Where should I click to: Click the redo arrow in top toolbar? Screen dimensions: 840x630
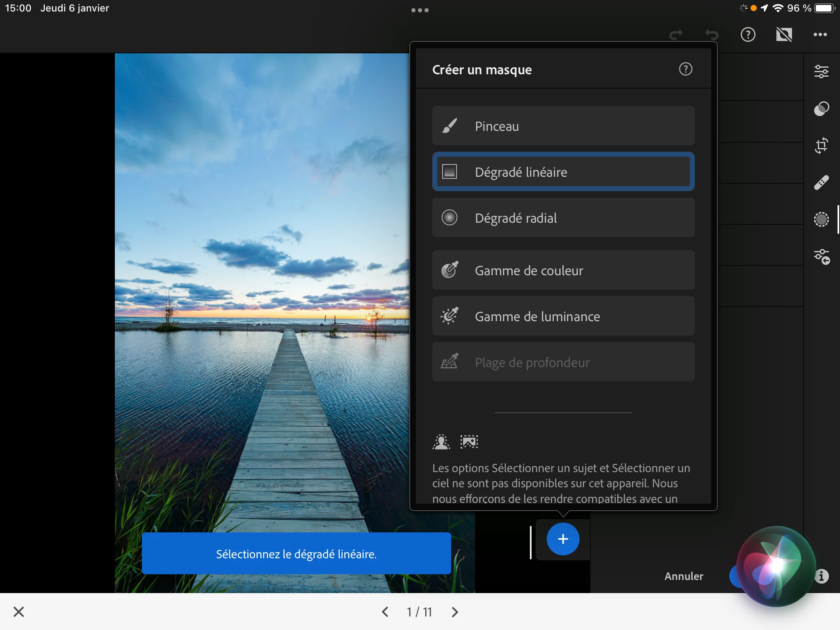(676, 34)
